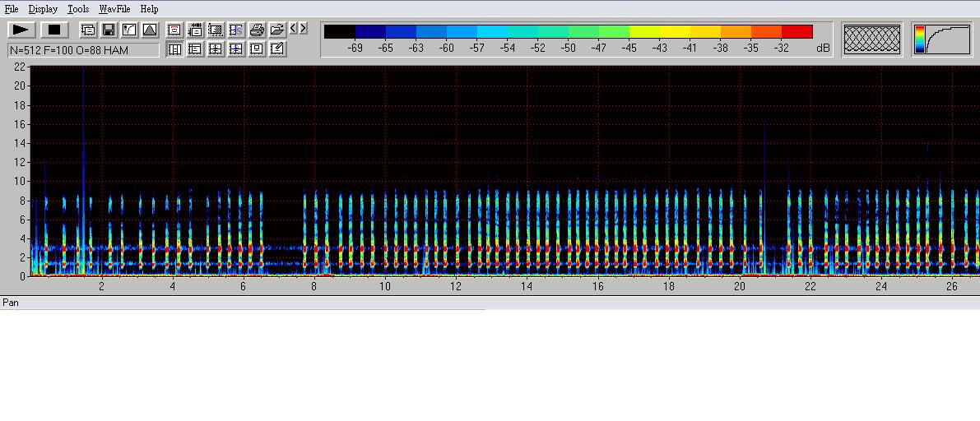
Task: Click the left arrow scroll button
Action: pos(293,29)
